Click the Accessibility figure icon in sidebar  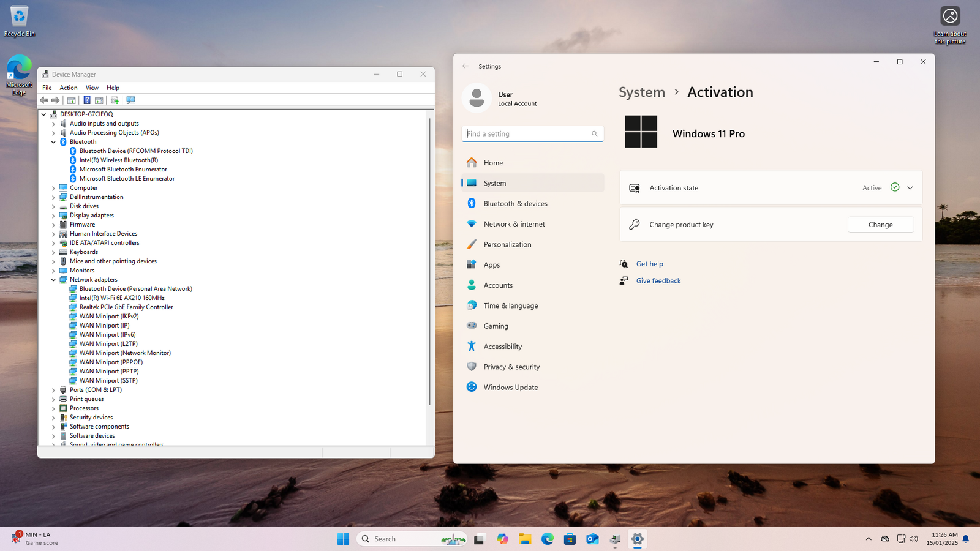click(472, 347)
